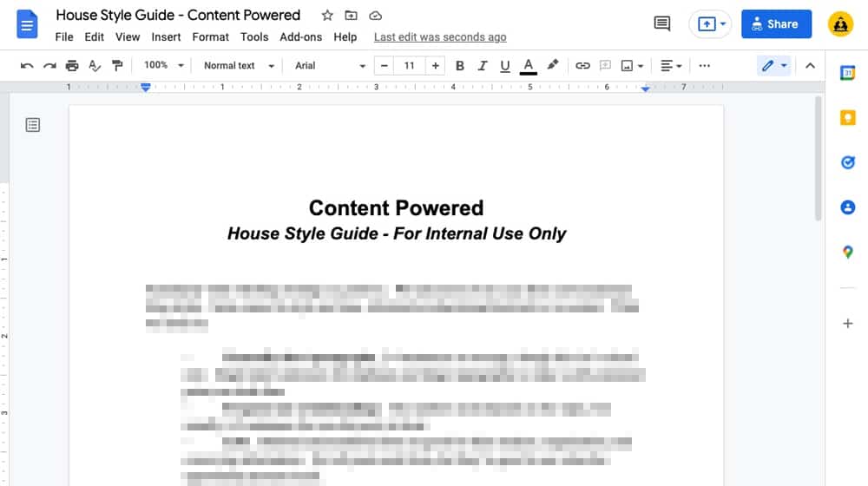Open the Tools menu
868x486 pixels.
(x=254, y=37)
